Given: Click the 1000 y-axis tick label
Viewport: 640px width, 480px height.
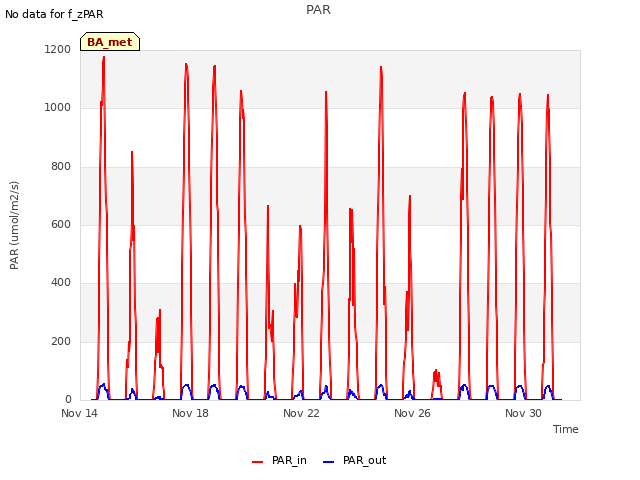Looking at the screenshot, I should click(x=58, y=107).
